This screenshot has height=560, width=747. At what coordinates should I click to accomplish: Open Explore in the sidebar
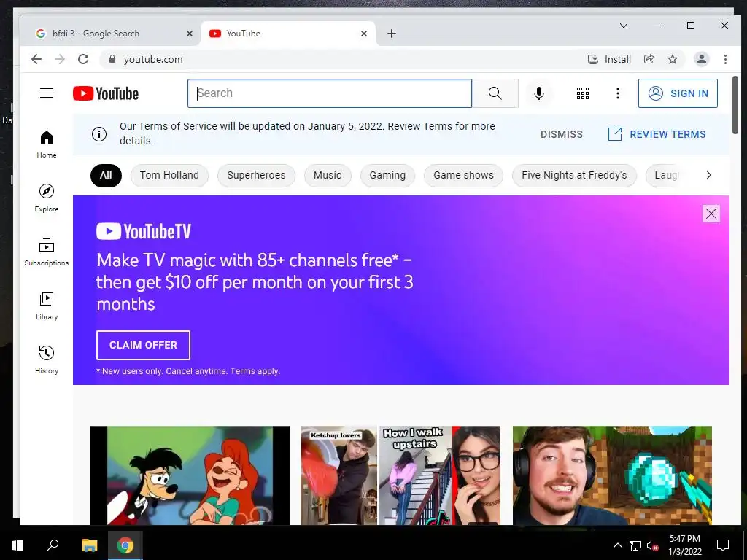pyautogui.click(x=46, y=198)
